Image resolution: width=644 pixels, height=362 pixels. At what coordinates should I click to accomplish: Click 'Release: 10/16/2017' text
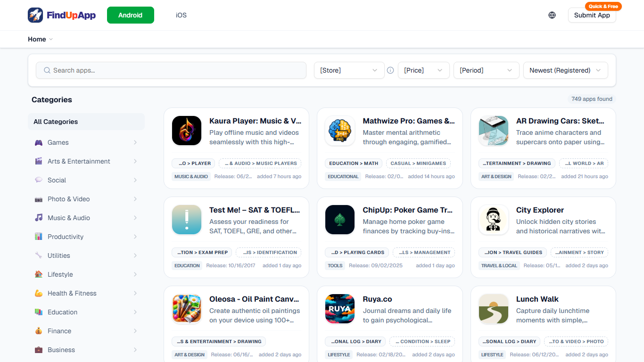click(x=231, y=265)
